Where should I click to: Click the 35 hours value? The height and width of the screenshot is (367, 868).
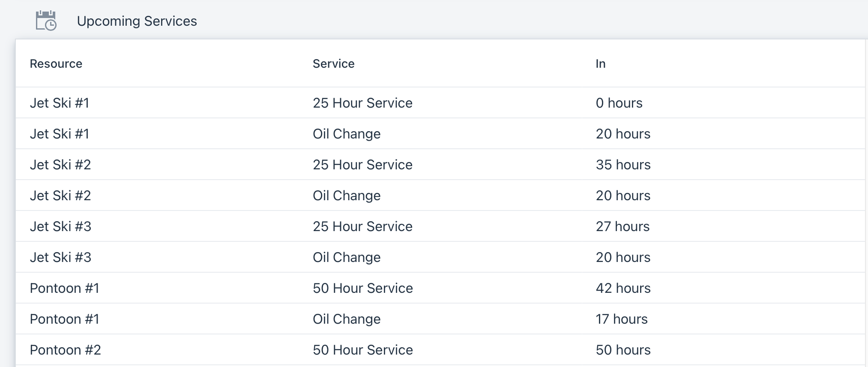(623, 165)
